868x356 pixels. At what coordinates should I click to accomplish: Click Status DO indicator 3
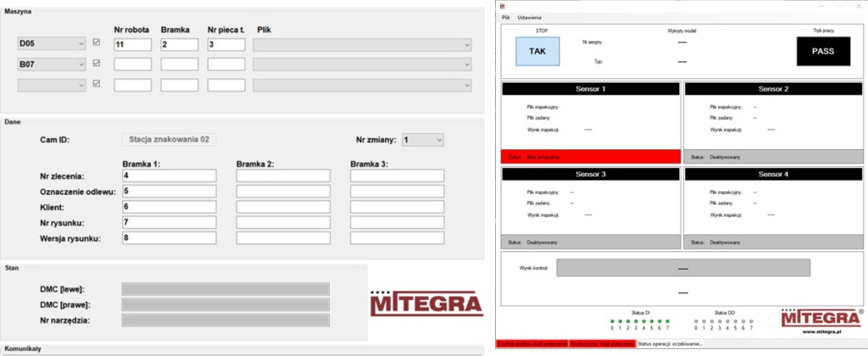720,321
